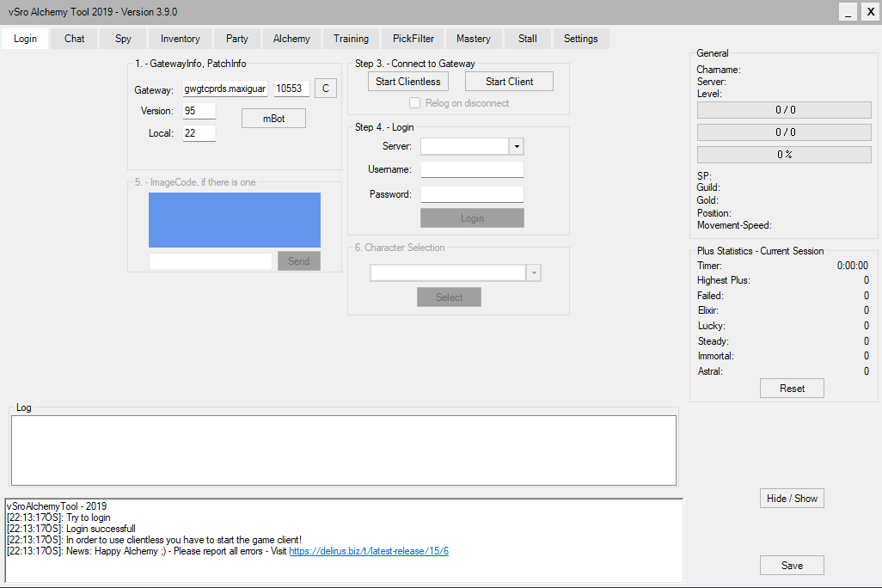Click the grayed Login button
Screen dimensions: 882x588
(472, 218)
